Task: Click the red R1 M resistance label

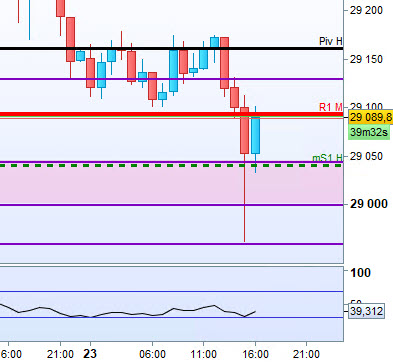Action: pyautogui.click(x=331, y=107)
